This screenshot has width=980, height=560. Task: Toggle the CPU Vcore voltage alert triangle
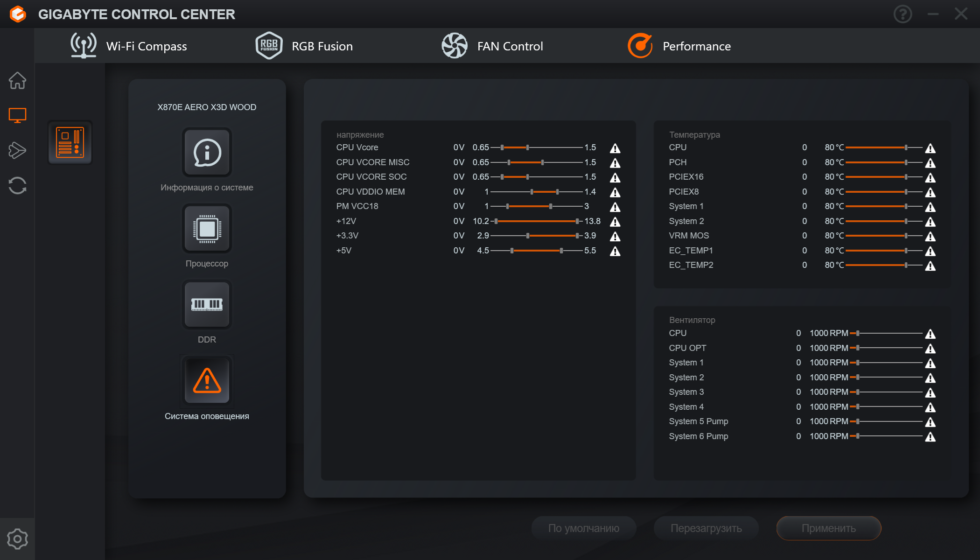pos(615,148)
